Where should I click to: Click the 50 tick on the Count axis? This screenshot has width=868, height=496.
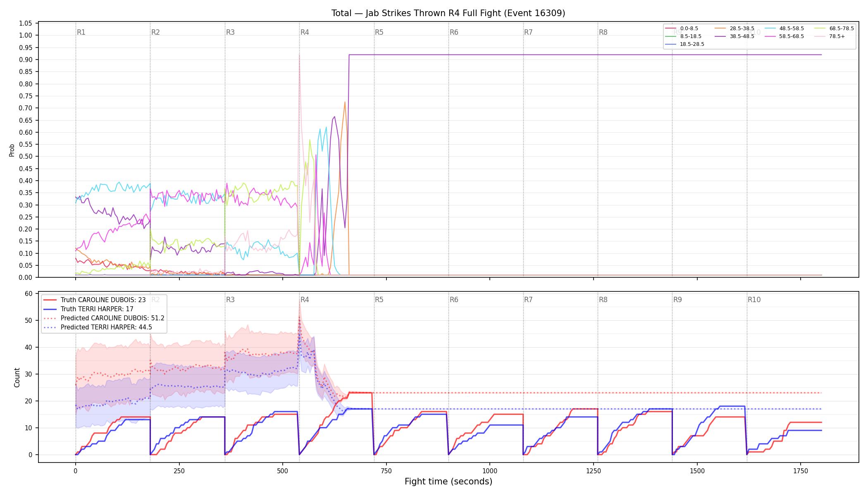tap(29, 321)
